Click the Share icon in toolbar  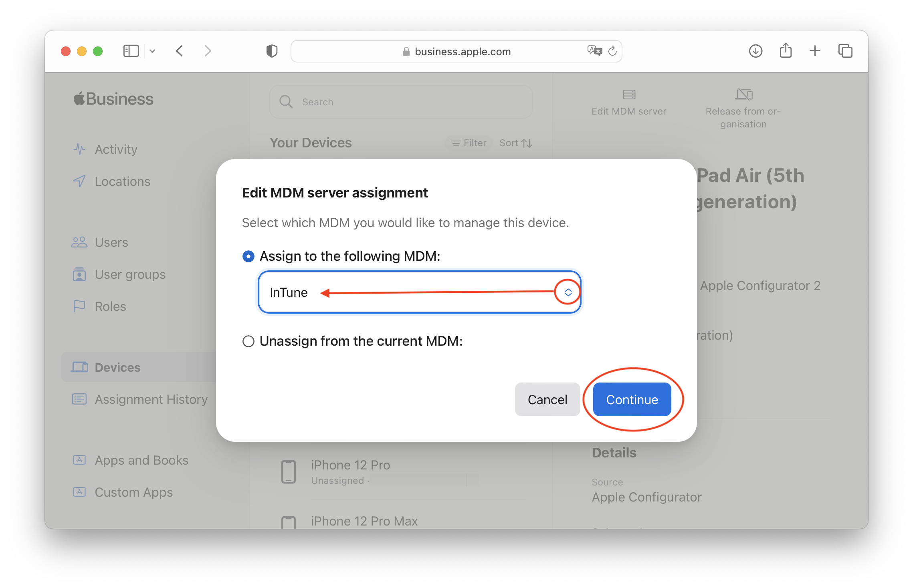(x=786, y=51)
